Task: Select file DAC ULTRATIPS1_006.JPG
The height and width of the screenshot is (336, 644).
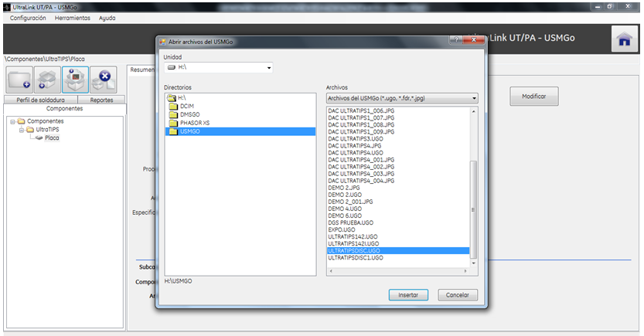Action: tap(361, 110)
